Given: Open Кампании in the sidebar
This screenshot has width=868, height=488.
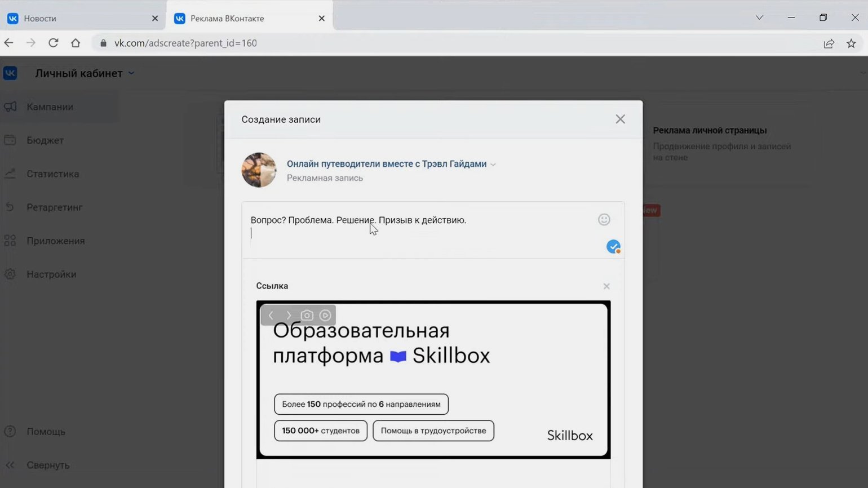Looking at the screenshot, I should [50, 107].
